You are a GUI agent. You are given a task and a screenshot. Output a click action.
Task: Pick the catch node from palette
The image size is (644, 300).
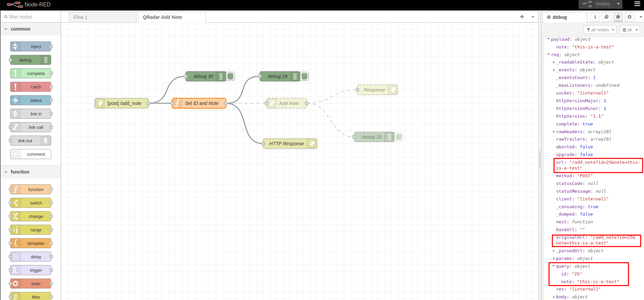[x=31, y=87]
